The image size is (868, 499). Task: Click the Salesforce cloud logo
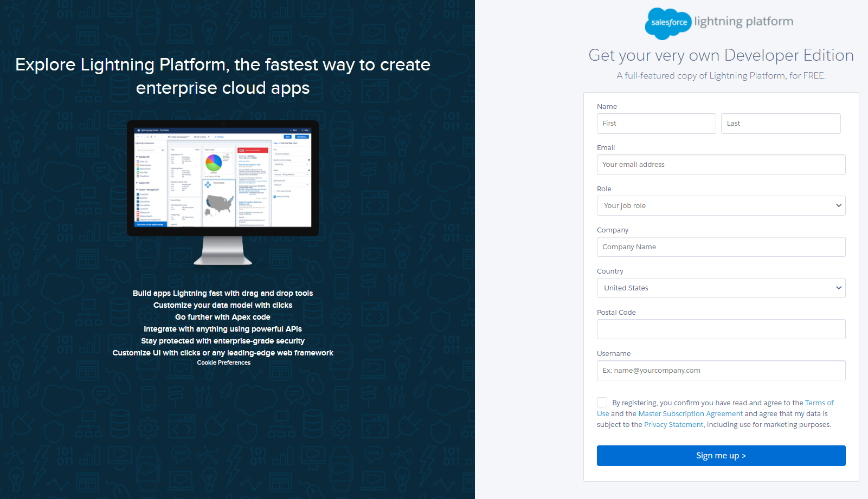668,23
